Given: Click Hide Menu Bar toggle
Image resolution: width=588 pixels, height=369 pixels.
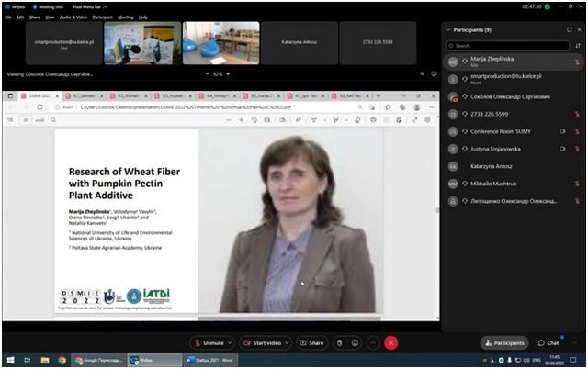Looking at the screenshot, I should (x=90, y=7).
